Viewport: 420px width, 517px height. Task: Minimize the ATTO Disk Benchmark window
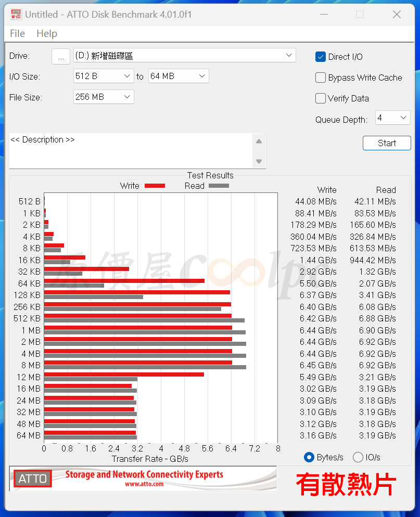pos(324,14)
